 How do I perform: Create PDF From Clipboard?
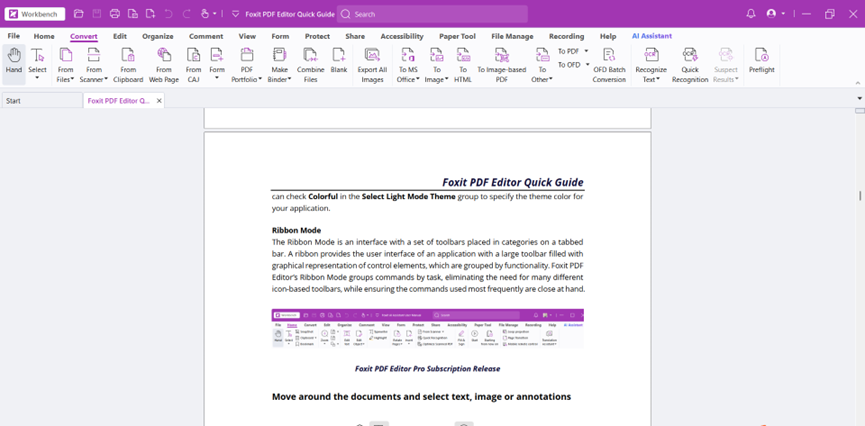(128, 64)
